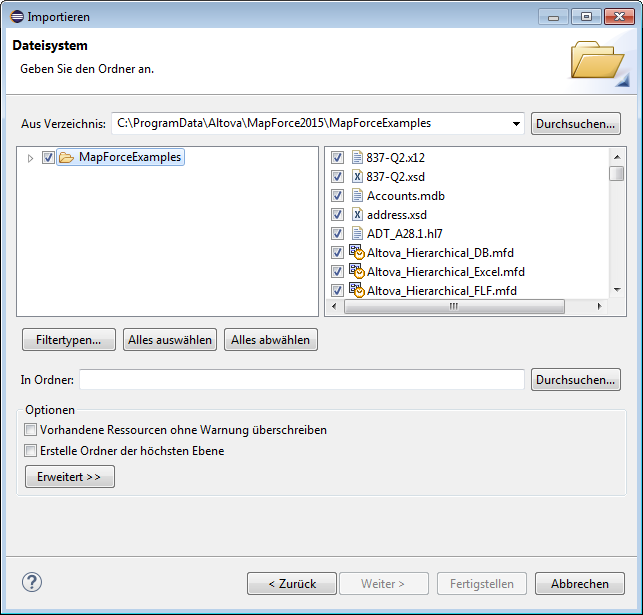Uncheck the Altova_Hierarchical_Excel.mfd checkbox

[x=337, y=271]
